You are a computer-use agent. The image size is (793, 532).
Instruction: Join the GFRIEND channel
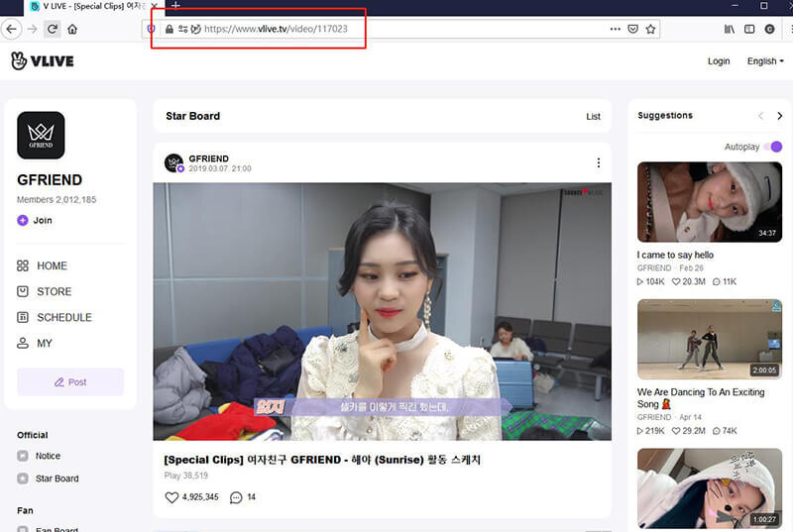[x=35, y=220]
